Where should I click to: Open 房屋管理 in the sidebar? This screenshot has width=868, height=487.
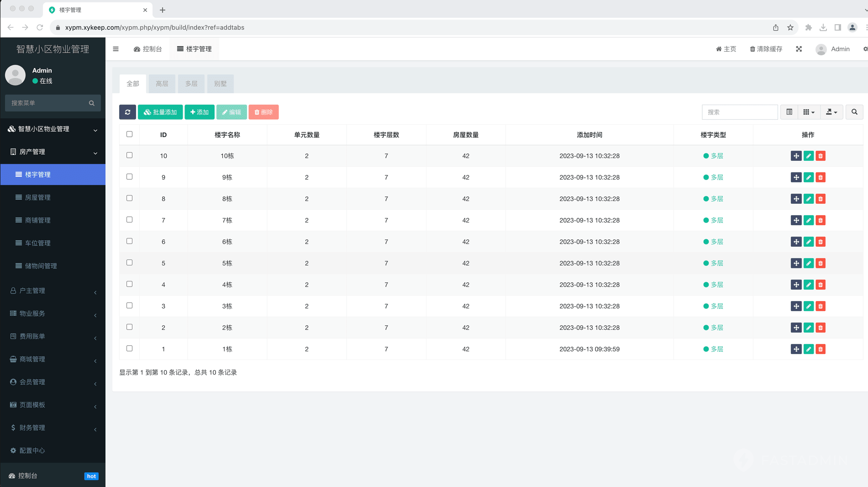click(x=38, y=197)
